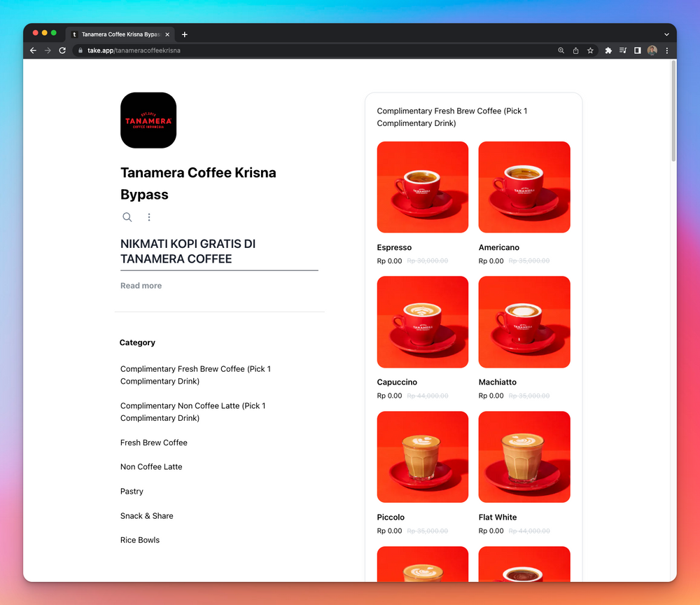Open the Capuccino product image
Image resolution: width=700 pixels, height=605 pixels.
[423, 322]
